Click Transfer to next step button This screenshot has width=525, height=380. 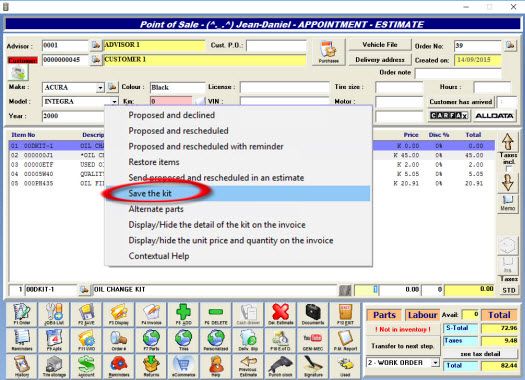click(402, 346)
